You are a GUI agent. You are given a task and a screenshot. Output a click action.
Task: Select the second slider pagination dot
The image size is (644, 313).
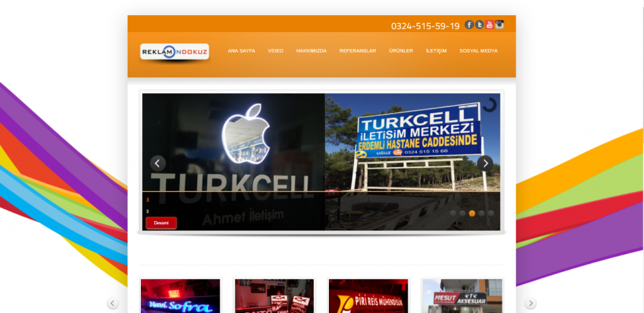(x=462, y=213)
